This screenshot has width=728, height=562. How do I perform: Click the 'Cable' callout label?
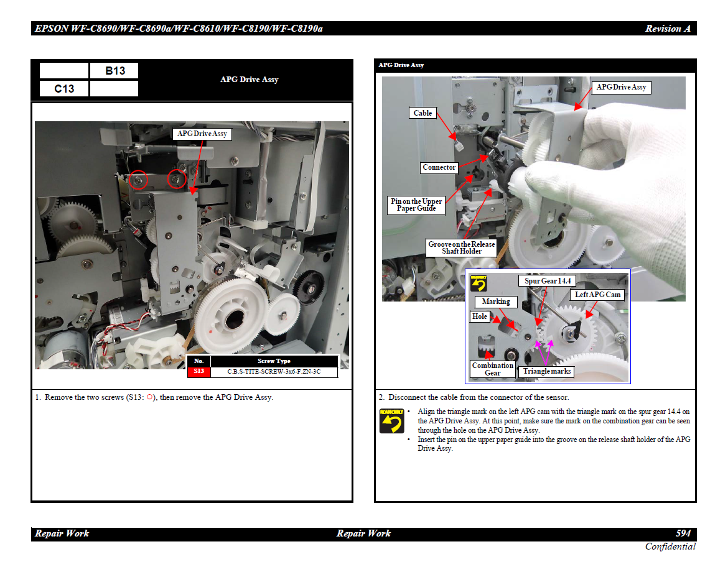[422, 113]
